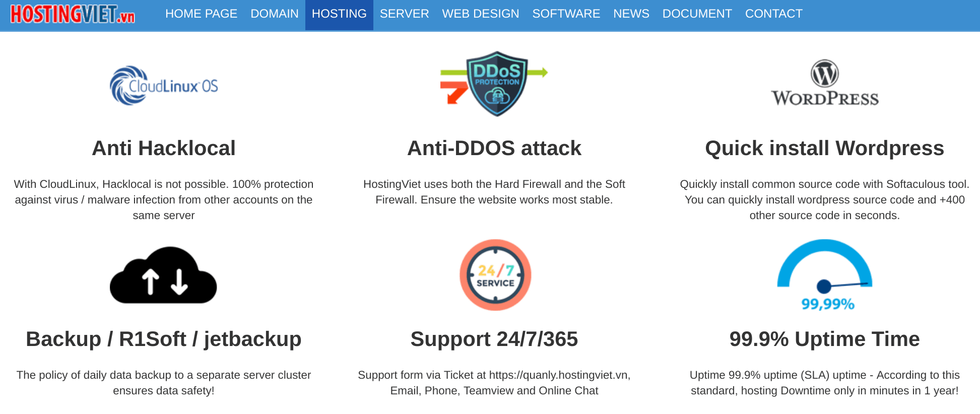
Task: Click the Ticket support description with quanly.hostingviet.vn
Action: point(494,383)
